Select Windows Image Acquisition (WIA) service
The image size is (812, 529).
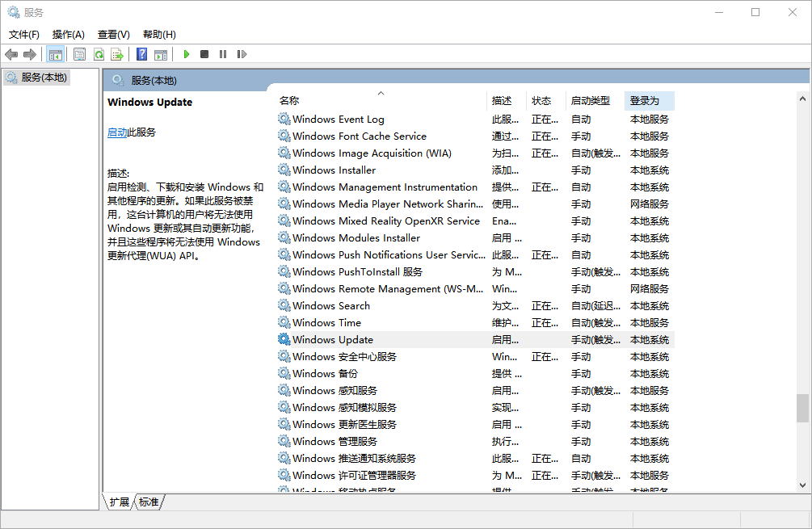click(x=475, y=153)
